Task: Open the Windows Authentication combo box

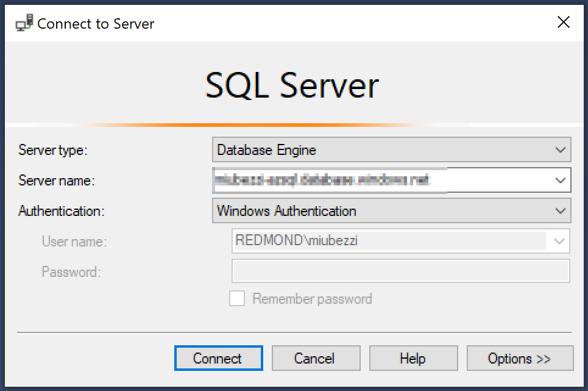Action: (x=392, y=211)
